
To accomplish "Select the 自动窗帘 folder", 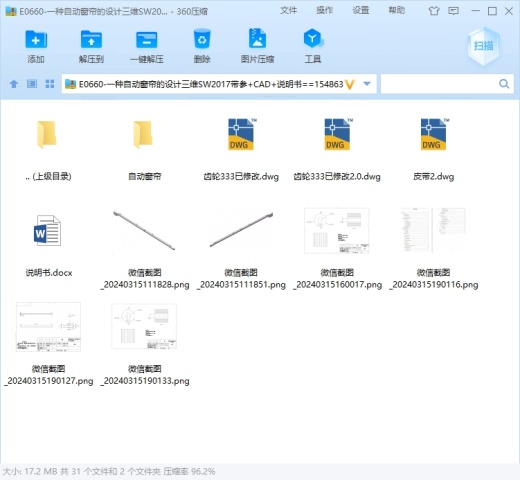I will 143,134.
